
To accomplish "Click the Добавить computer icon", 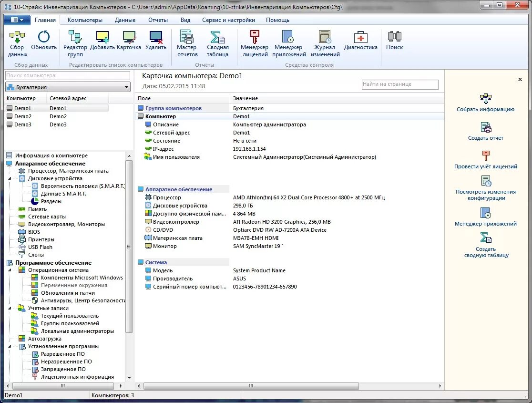I will [x=102, y=41].
